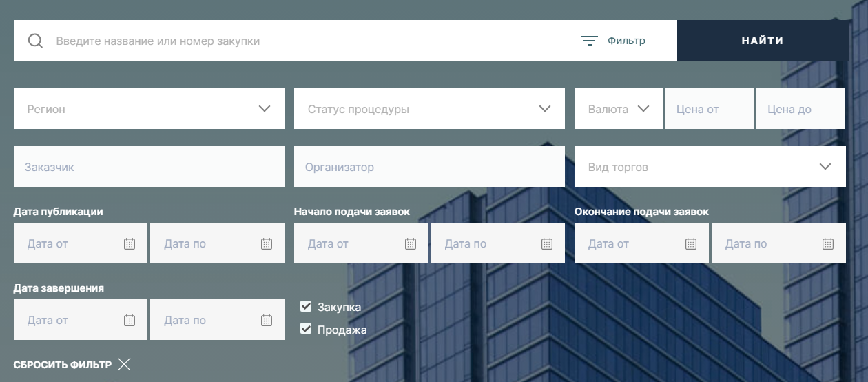Click the magnifier search icon
868x382 pixels.
point(35,41)
